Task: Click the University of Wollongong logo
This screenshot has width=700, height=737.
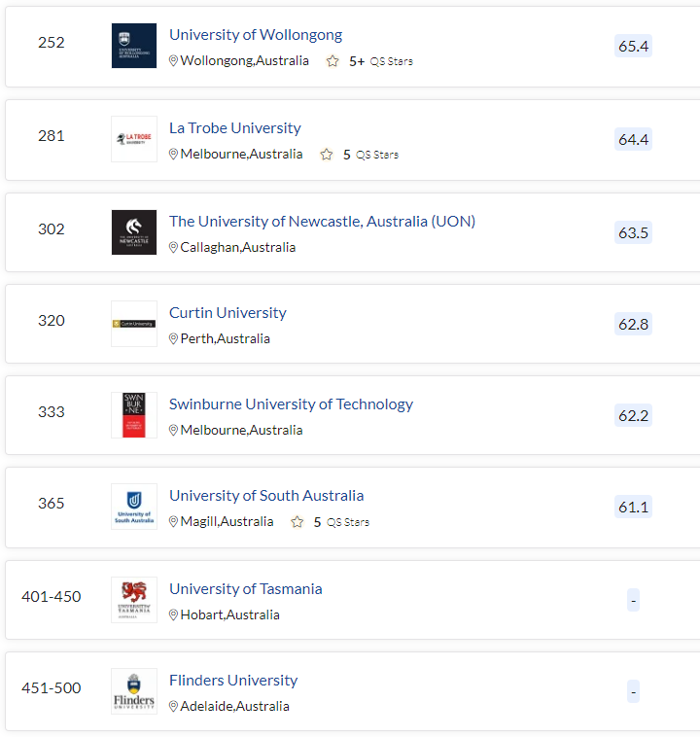Action: coord(134,46)
